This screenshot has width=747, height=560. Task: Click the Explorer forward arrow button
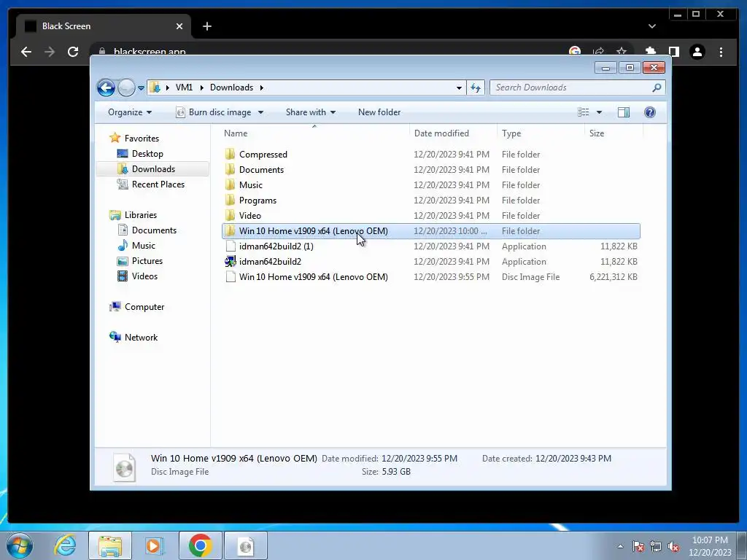126,87
